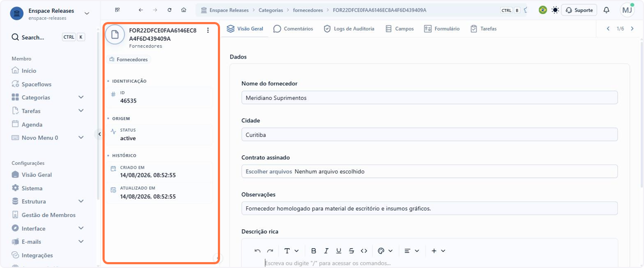Toggle inline code formatting in the editor
This screenshot has height=268, width=644.
coord(364,251)
